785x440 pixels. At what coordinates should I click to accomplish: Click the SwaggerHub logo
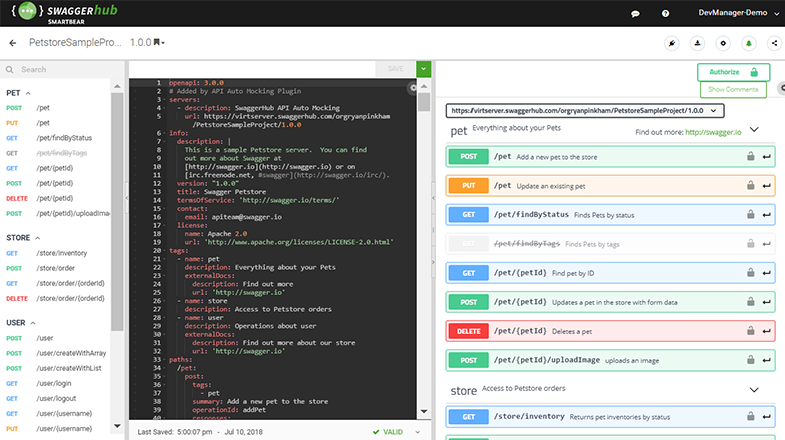65,13
